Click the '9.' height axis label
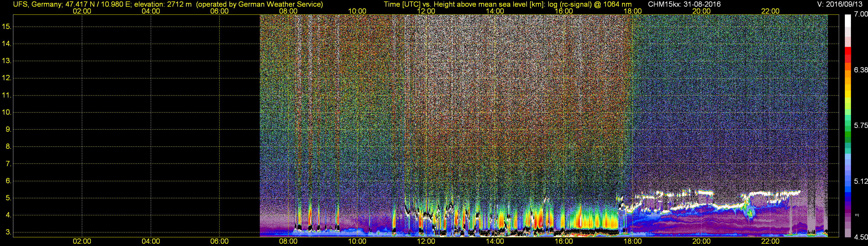 tap(8, 129)
